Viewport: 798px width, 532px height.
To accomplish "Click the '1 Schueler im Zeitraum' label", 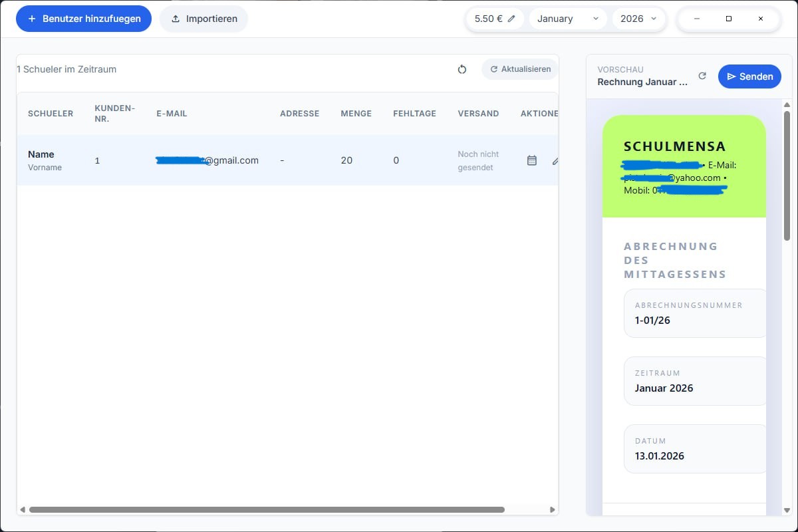I will (66, 69).
